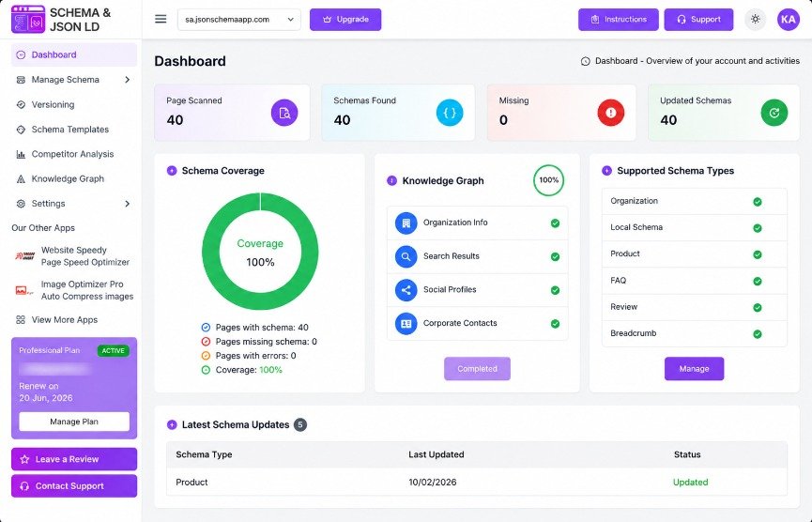This screenshot has width=812, height=522.
Task: Click the Schema Templates sidebar icon
Action: (x=21, y=130)
